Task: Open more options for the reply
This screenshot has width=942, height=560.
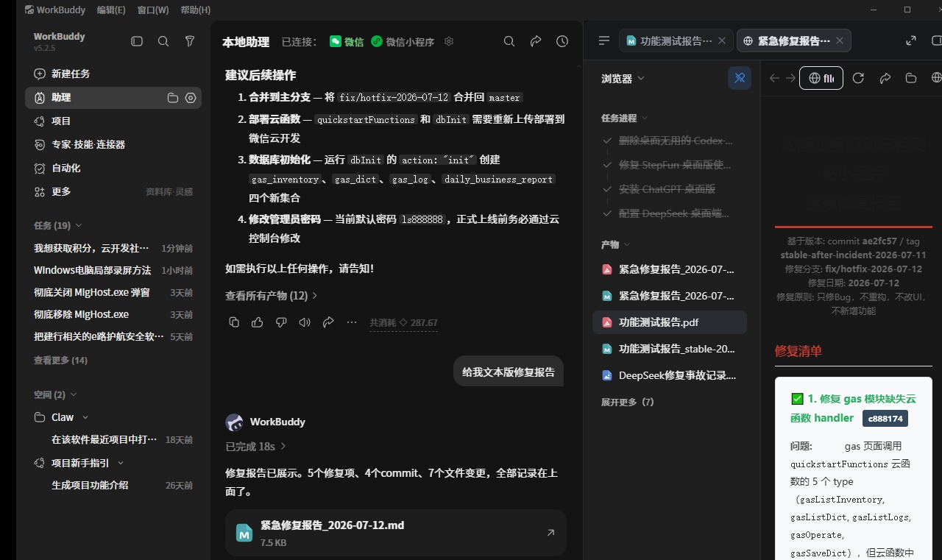Action: click(352, 322)
